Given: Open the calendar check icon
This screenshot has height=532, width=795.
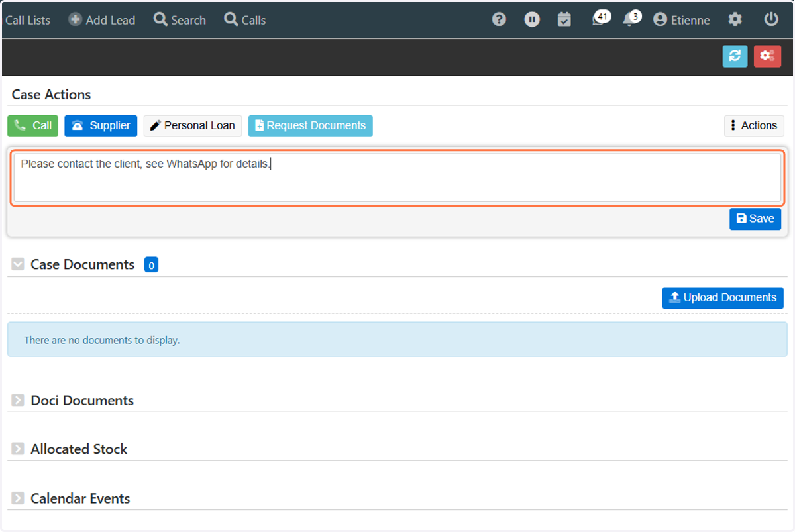Looking at the screenshot, I should click(x=564, y=20).
